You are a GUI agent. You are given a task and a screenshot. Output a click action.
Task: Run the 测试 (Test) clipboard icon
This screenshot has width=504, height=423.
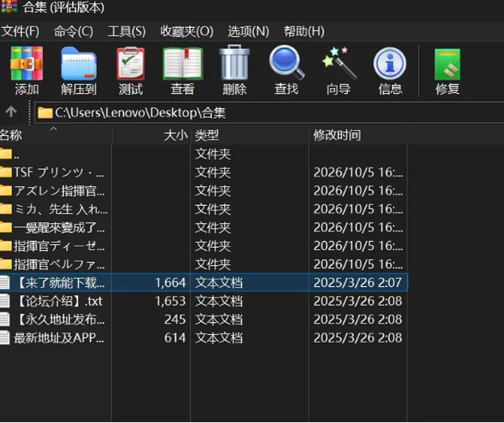[x=131, y=64]
